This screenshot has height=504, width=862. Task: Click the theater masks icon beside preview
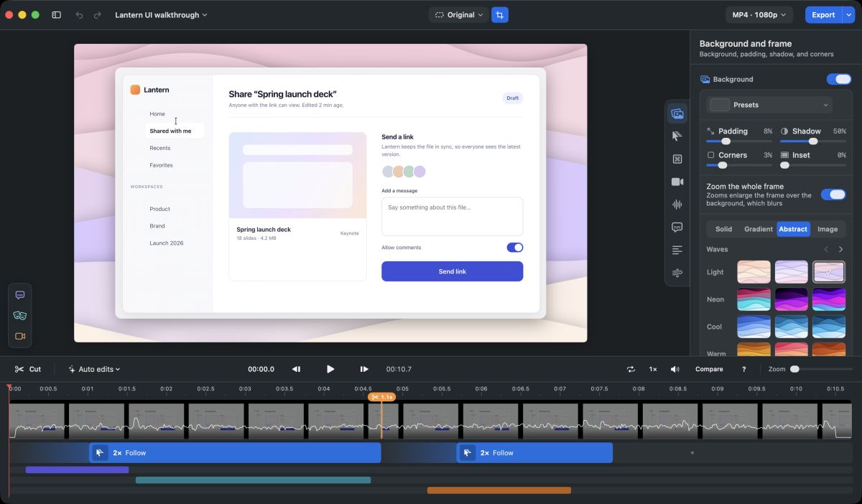click(20, 315)
